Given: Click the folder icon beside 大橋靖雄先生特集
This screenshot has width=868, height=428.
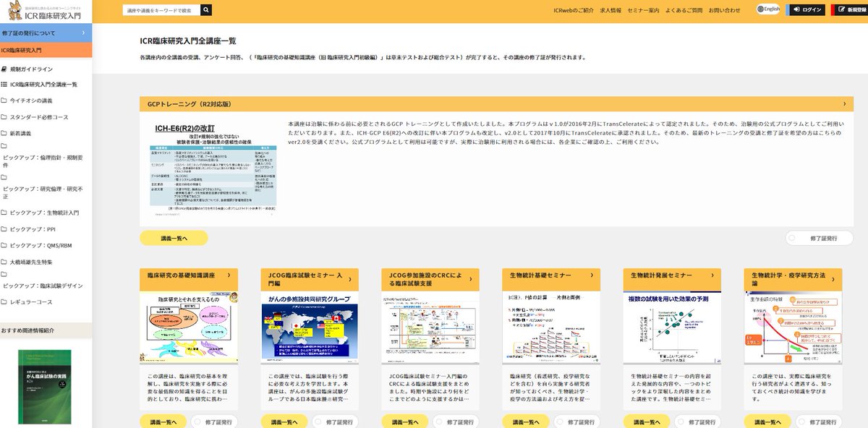Looking at the screenshot, I should (x=4, y=261).
